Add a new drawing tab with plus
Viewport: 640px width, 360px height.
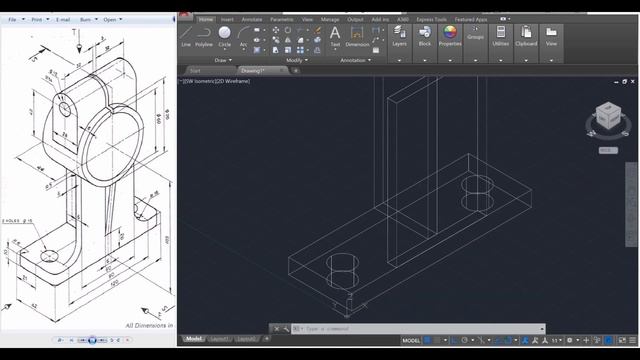(296, 71)
